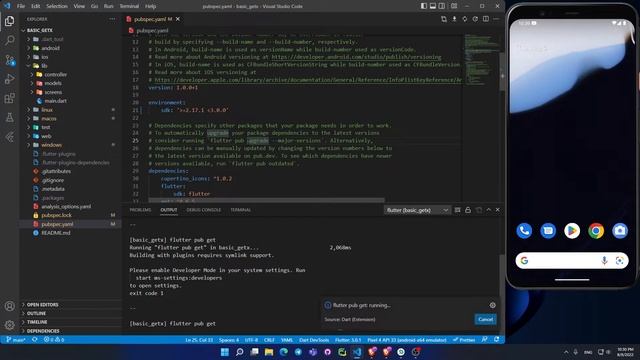Open the Testing flask view

click(x=9, y=118)
